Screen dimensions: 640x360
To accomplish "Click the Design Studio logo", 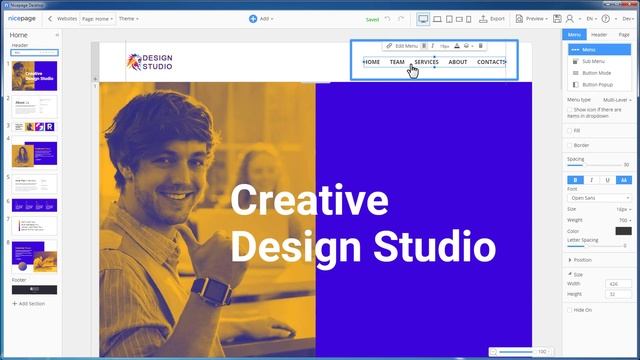I will (150, 62).
